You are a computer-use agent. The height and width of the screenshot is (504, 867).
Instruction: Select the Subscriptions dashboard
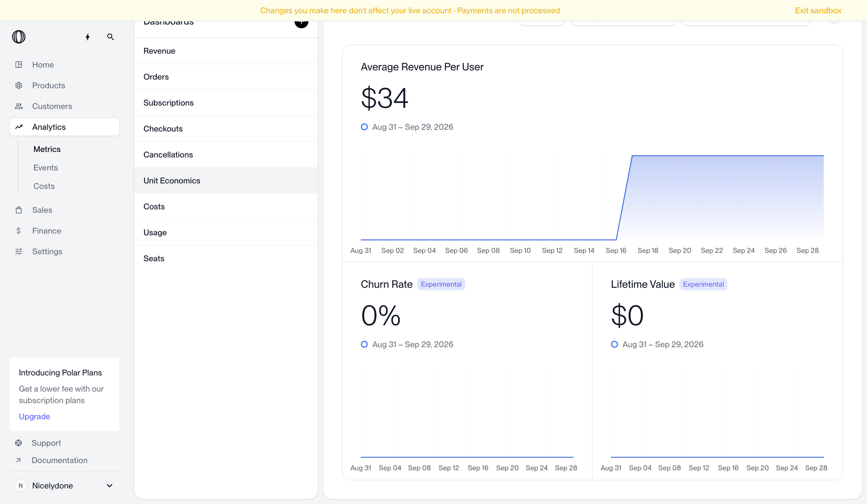226,103
